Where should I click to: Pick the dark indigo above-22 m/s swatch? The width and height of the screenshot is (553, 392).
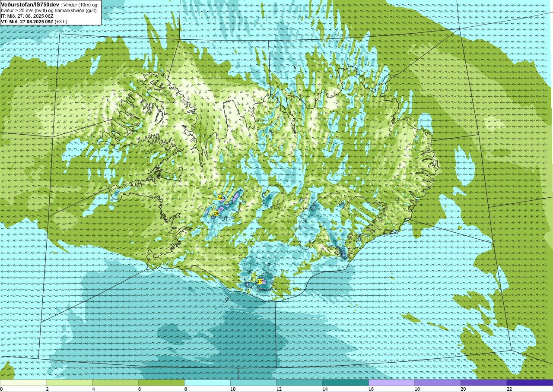point(530,383)
